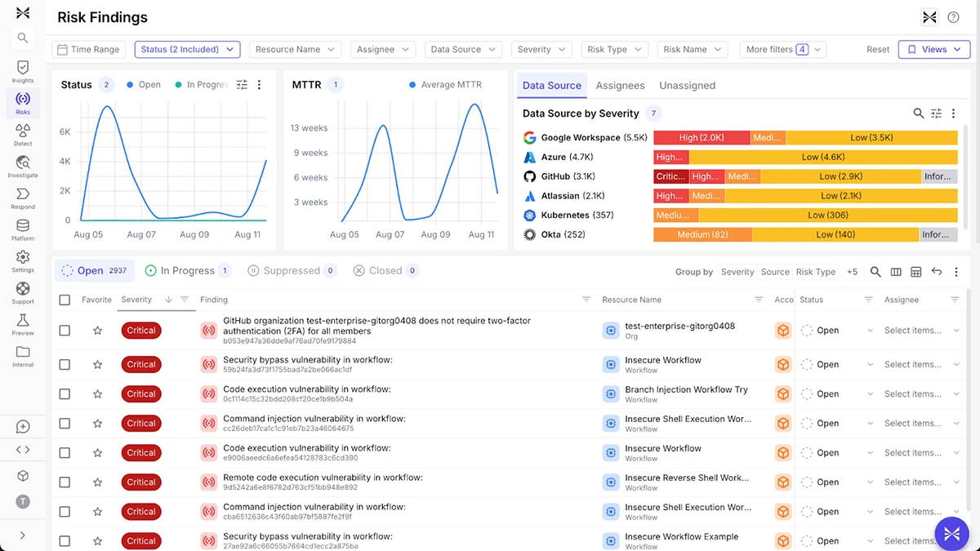
Task: Switch to the In Progress findings tab
Action: pyautogui.click(x=187, y=271)
